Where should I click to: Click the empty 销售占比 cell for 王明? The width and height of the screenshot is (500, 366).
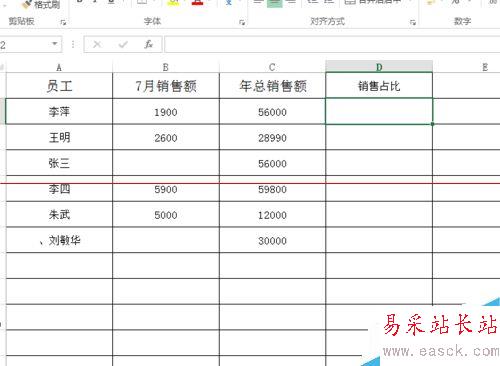coord(379,137)
